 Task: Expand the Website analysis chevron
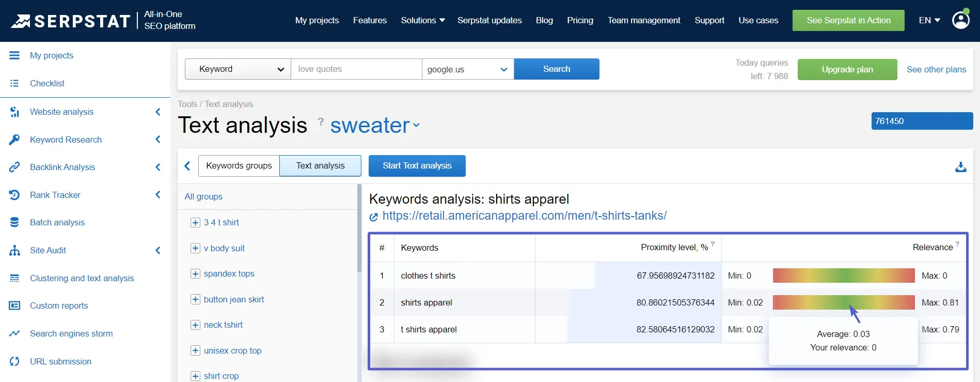158,112
